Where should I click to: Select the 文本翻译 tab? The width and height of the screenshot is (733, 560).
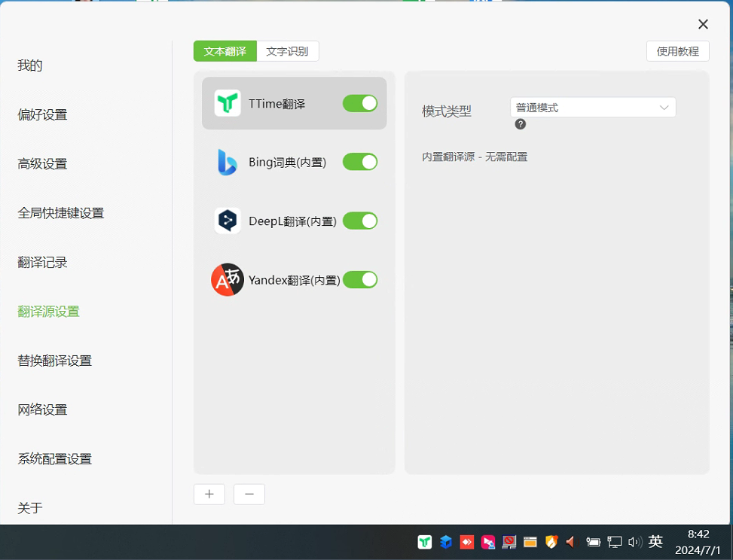225,51
